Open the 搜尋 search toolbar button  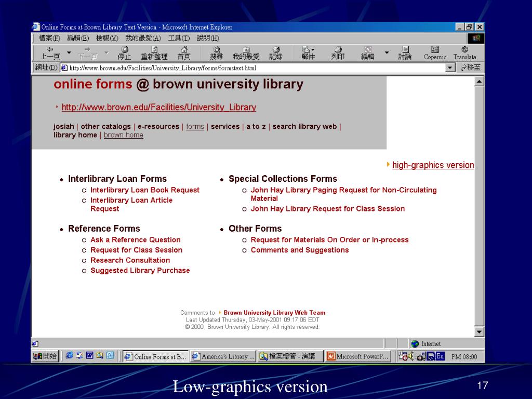[217, 54]
